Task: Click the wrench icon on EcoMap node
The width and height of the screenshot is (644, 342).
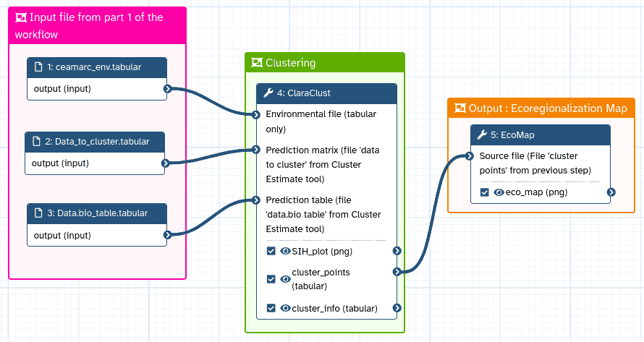Action: point(482,135)
